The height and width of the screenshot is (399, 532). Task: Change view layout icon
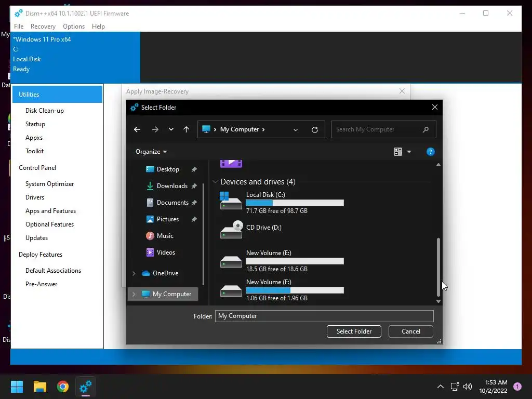click(x=397, y=152)
